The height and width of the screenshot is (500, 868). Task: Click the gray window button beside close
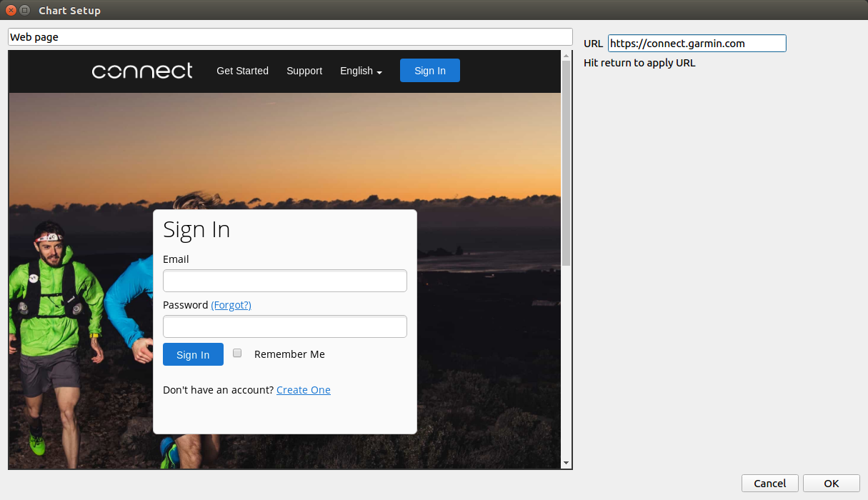pyautogui.click(x=25, y=11)
